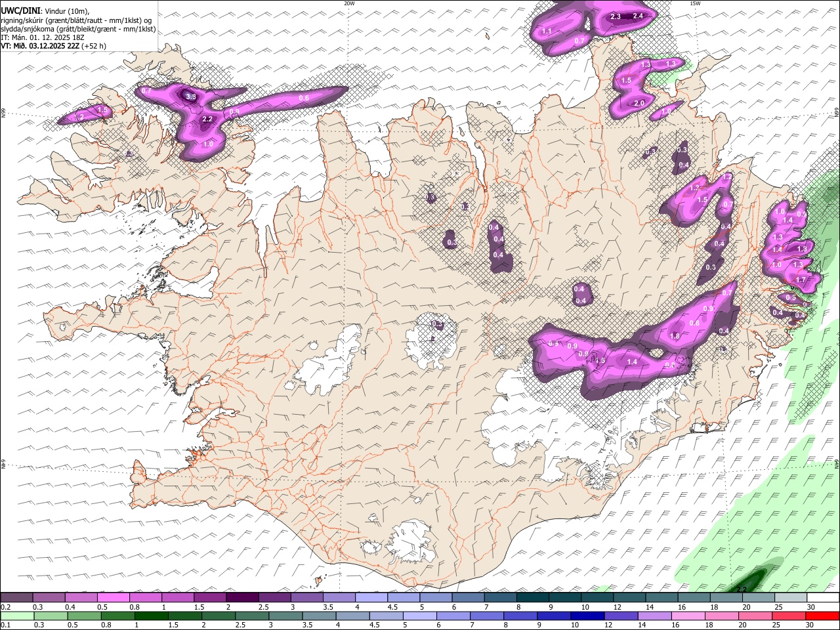Click the '(+52 h)' forecast offset
The width and height of the screenshot is (840, 630).
pyautogui.click(x=94, y=46)
